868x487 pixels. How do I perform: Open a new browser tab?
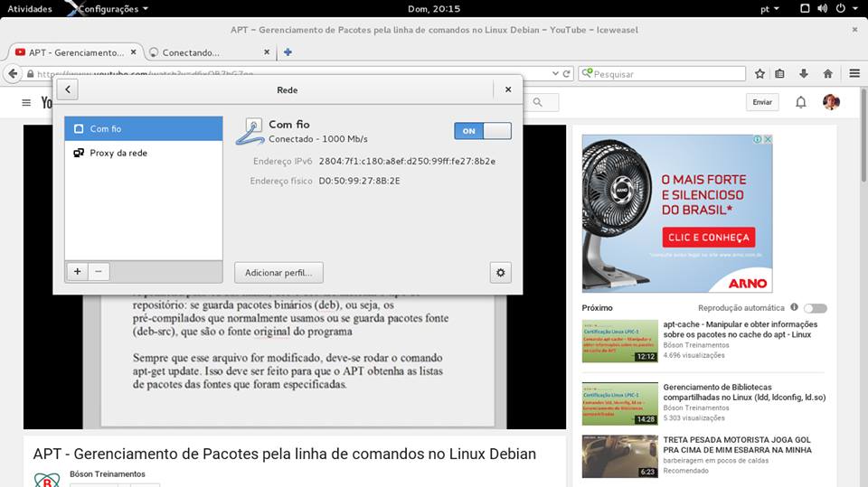[288, 52]
